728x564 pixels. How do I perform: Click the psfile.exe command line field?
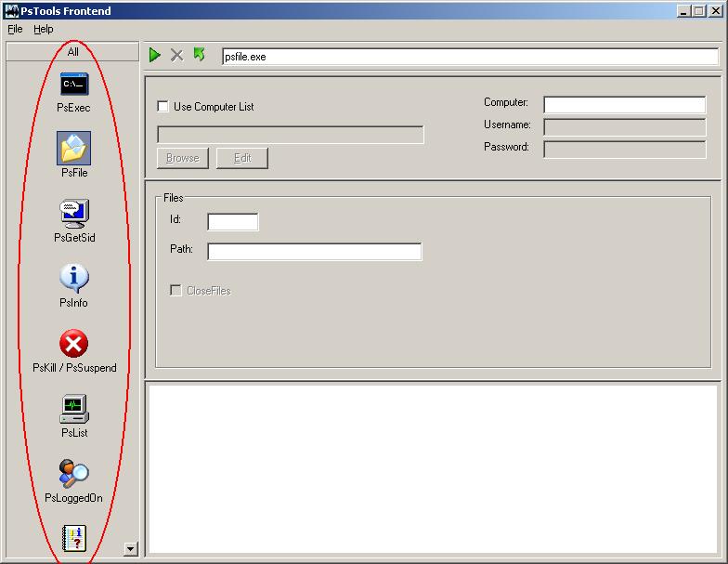470,57
